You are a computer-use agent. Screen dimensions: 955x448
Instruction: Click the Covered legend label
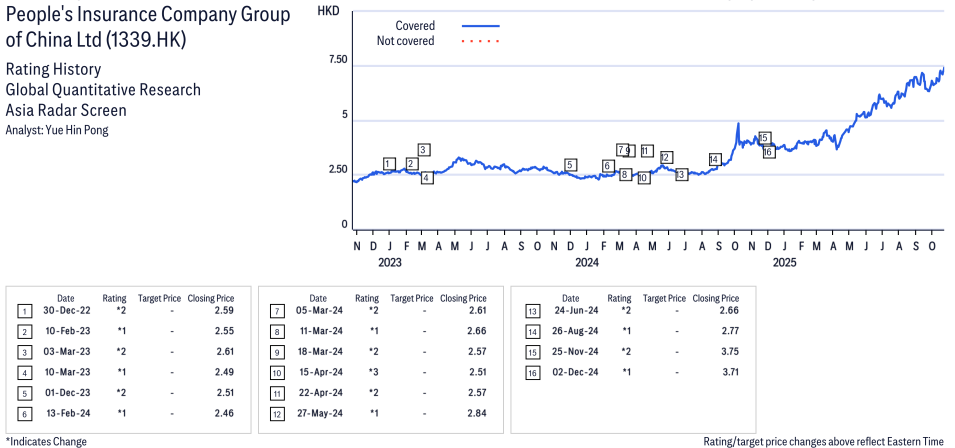tap(415, 25)
